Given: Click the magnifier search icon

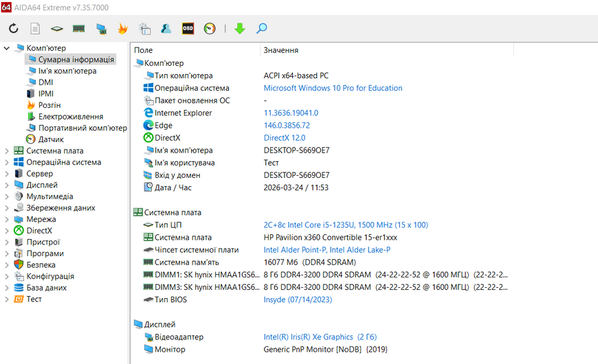Looking at the screenshot, I should (262, 29).
